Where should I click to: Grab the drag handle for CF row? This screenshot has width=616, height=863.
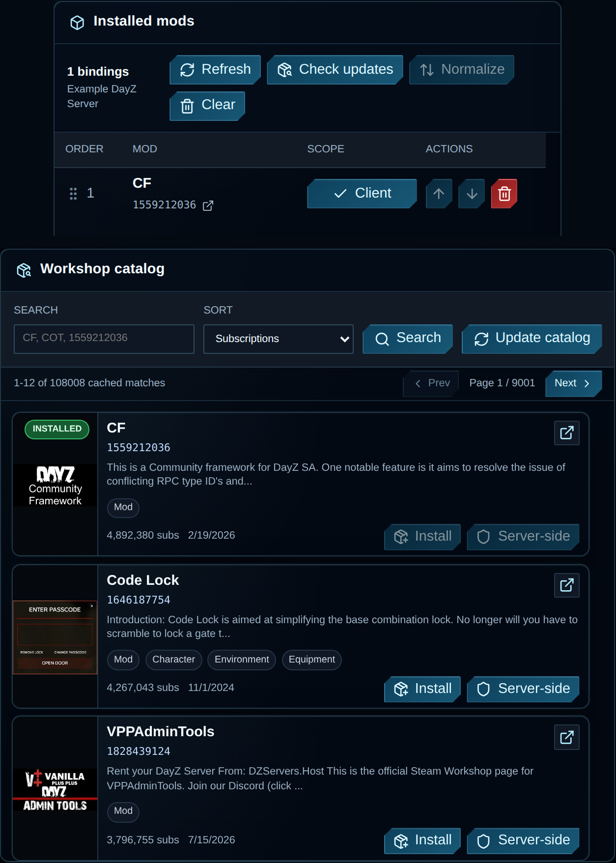click(x=73, y=194)
